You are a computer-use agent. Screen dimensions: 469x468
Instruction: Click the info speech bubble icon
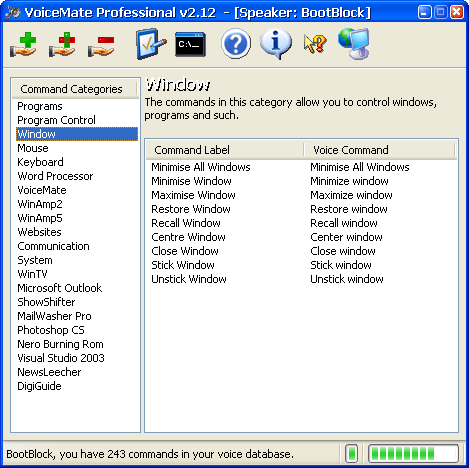pos(276,44)
